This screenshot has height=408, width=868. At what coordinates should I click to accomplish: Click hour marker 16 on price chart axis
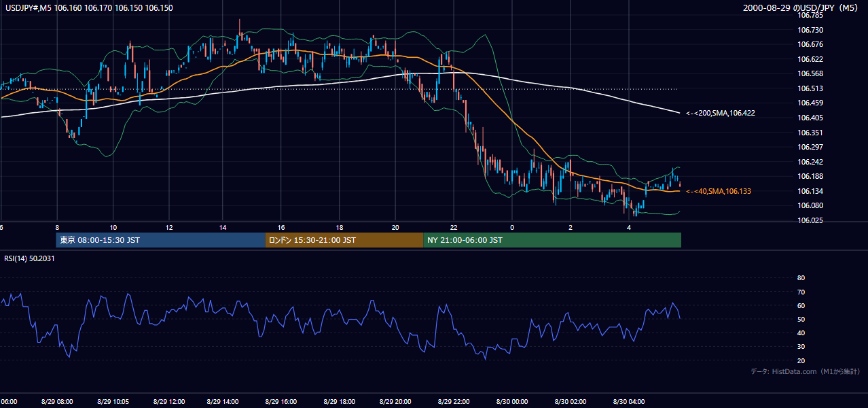[x=281, y=227]
